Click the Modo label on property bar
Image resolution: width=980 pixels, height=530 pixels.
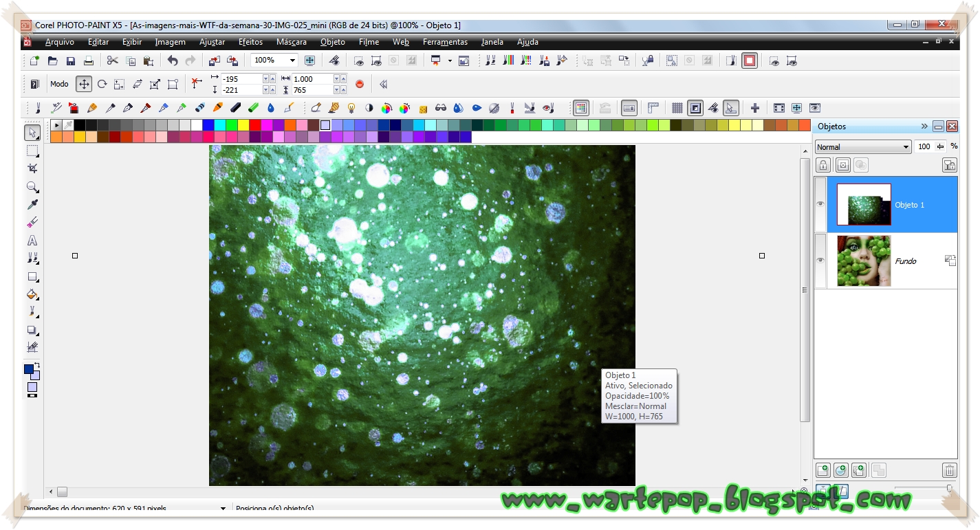(x=59, y=84)
